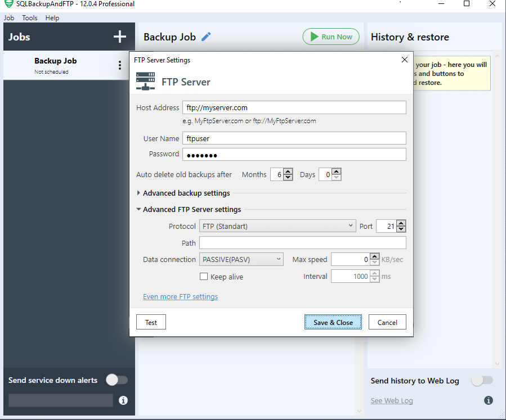Image resolution: width=506 pixels, height=420 pixels.
Task: Click the SQLBackupAndFTP logo icon
Action: click(x=7, y=3)
